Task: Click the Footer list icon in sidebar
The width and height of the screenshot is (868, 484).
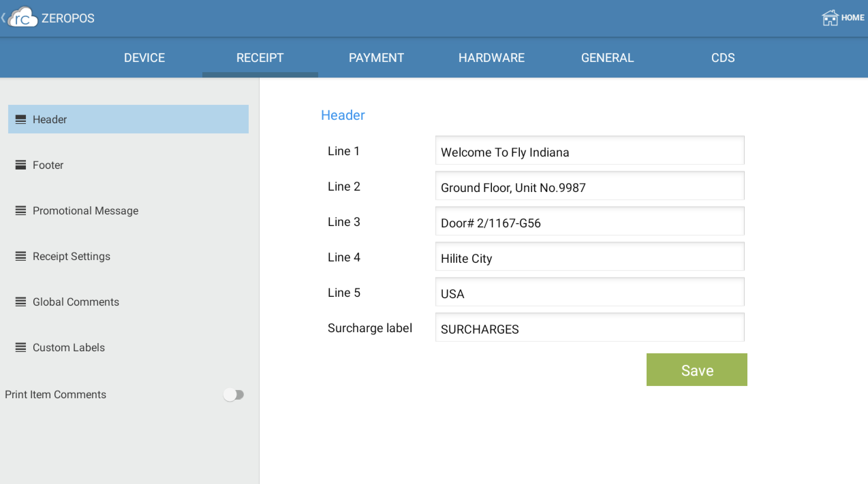Action: click(x=21, y=165)
